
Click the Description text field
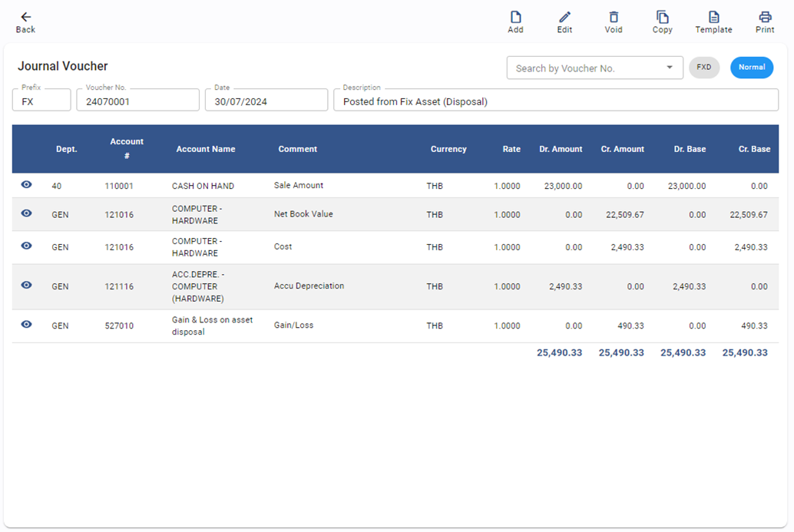click(x=555, y=101)
